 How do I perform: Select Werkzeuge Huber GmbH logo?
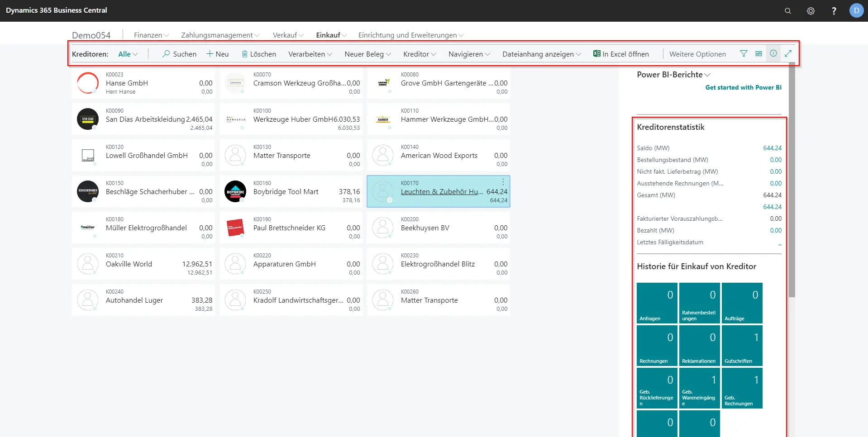pyautogui.click(x=235, y=119)
